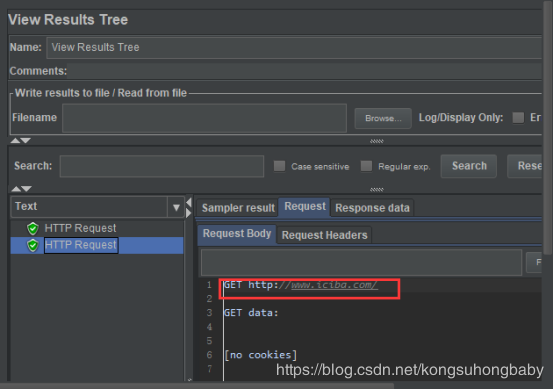
Task: Expand file panel using down arrow above Search
Action: pos(25,141)
